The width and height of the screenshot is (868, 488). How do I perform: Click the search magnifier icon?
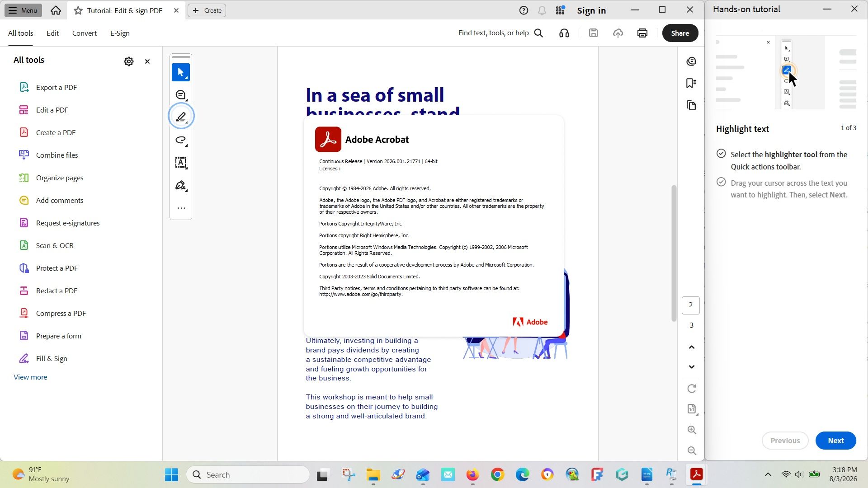pos(538,33)
